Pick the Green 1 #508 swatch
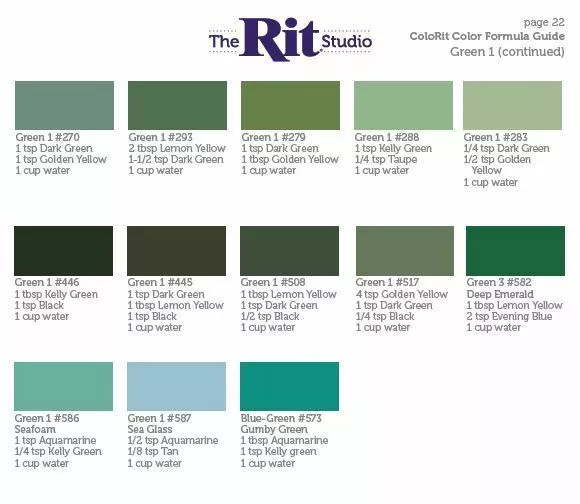The height and width of the screenshot is (504, 580). pos(289,251)
